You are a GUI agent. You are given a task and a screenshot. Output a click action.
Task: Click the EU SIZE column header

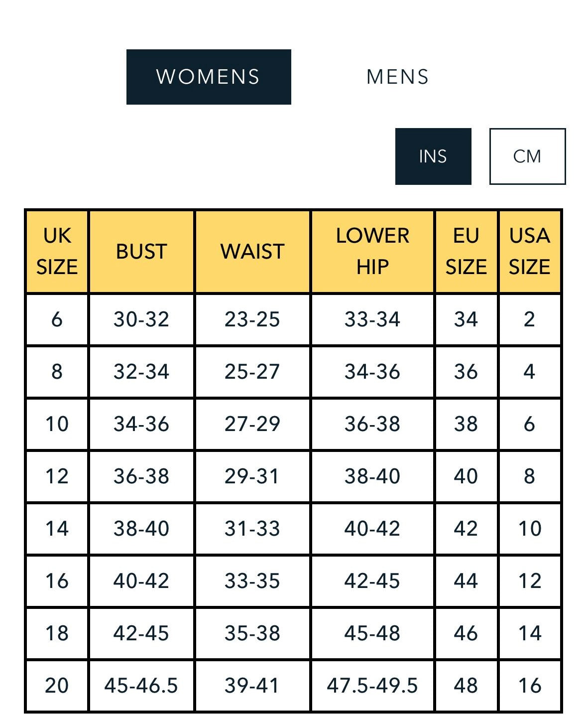(x=466, y=251)
